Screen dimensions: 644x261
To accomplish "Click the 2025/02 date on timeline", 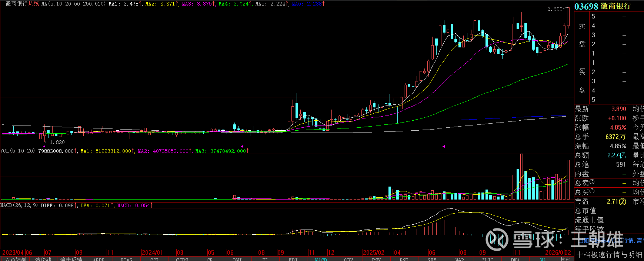I will click(373, 252).
